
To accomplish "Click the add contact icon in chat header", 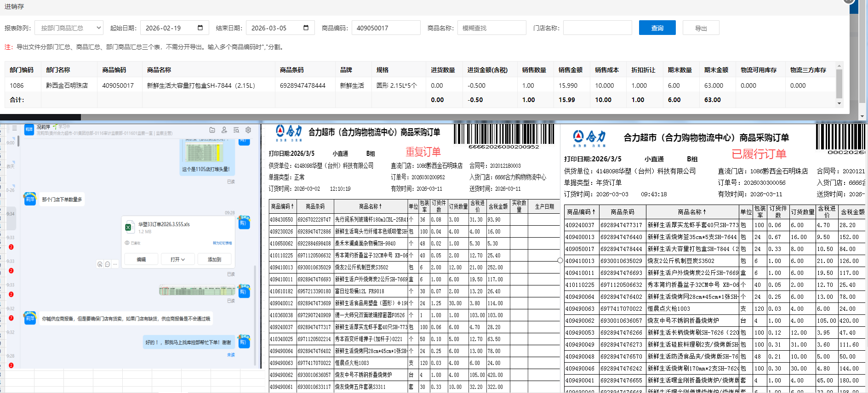I will tap(224, 130).
